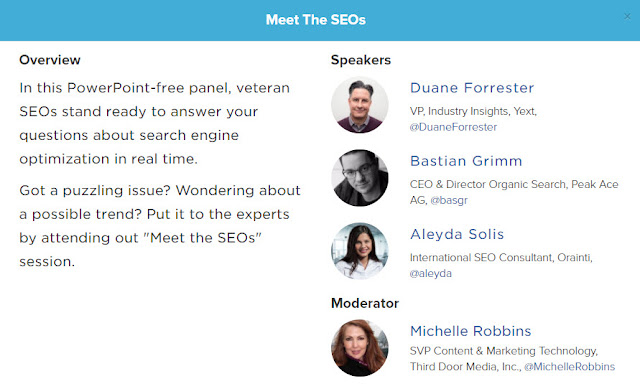Click Duane Forrester's profile photo
The height and width of the screenshot is (389, 640).
360,105
